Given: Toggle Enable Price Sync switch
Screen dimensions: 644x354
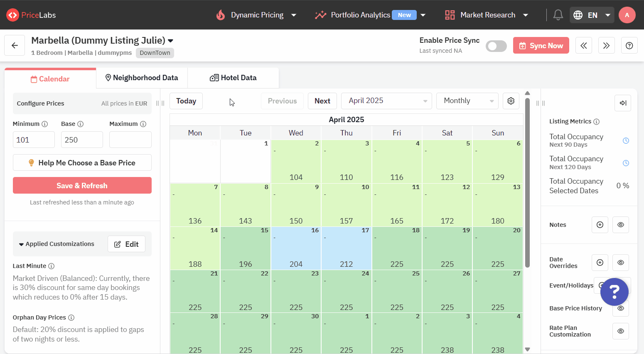Looking at the screenshot, I should coord(496,46).
